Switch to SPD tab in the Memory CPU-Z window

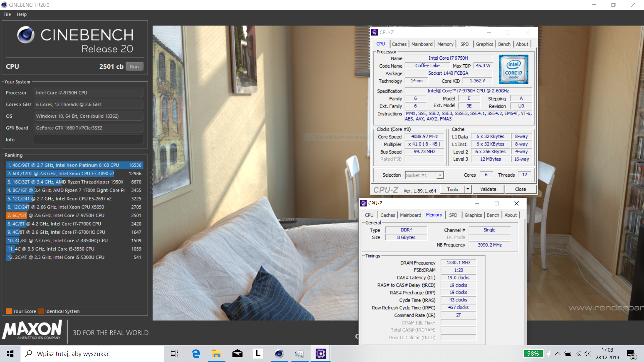point(453,215)
